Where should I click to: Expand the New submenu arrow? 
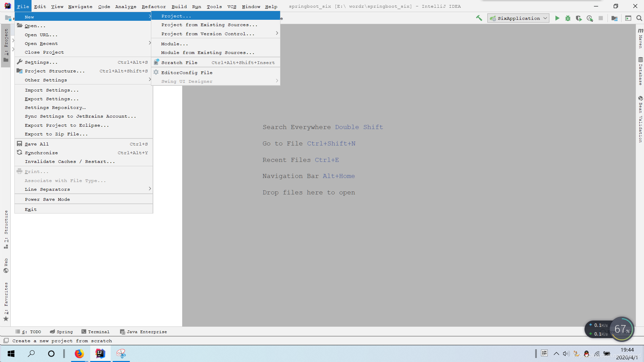[x=150, y=17]
